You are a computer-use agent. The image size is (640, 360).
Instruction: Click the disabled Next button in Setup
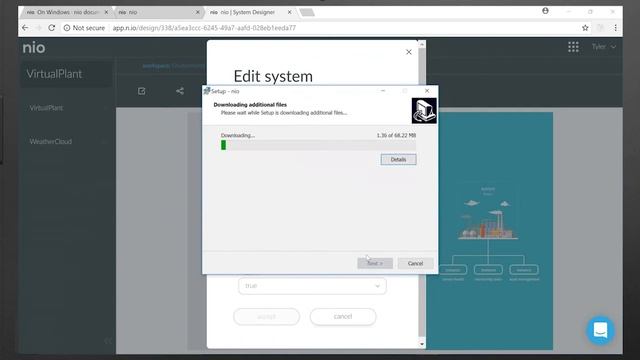point(375,263)
